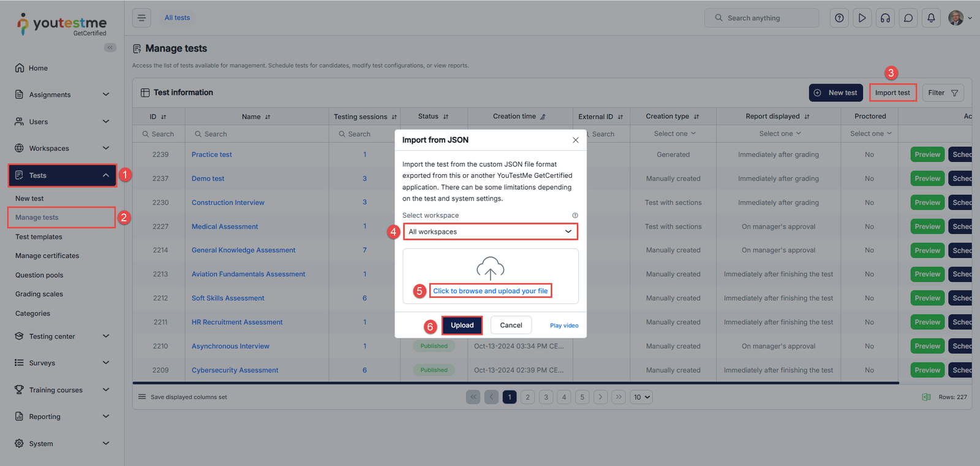Click the Play video link
980x466 pixels.
(563, 326)
